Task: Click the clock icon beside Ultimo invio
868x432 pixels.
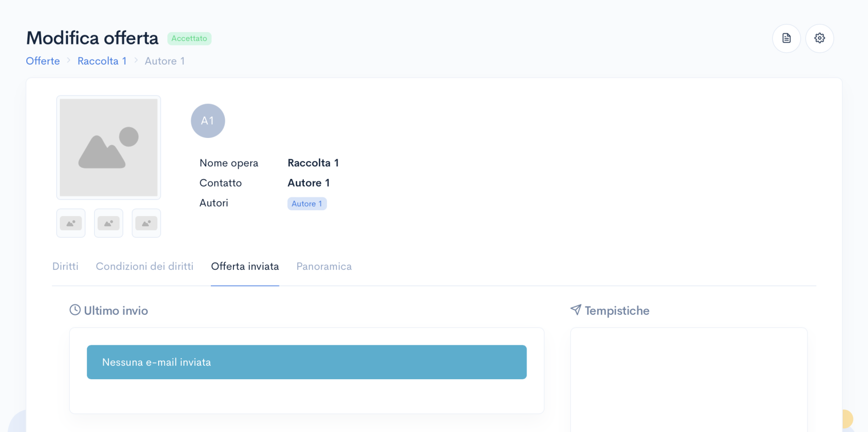Action: click(75, 310)
